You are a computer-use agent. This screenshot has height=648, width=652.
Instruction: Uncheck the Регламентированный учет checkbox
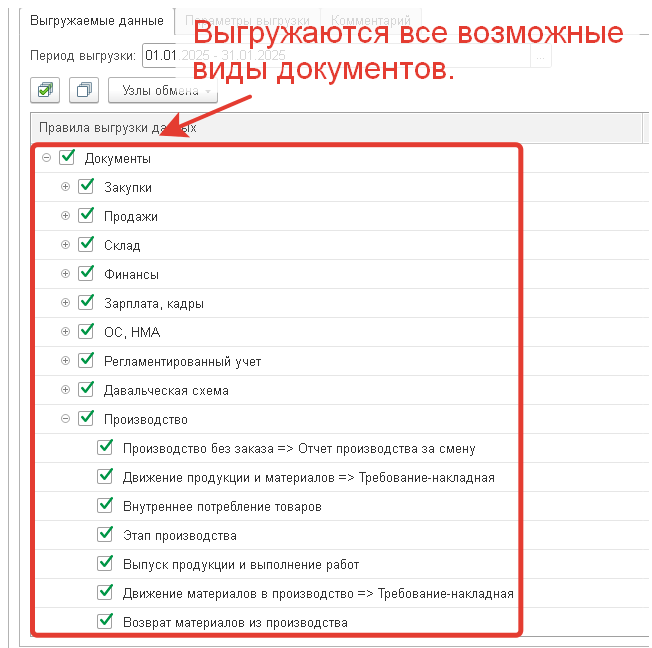(86, 360)
